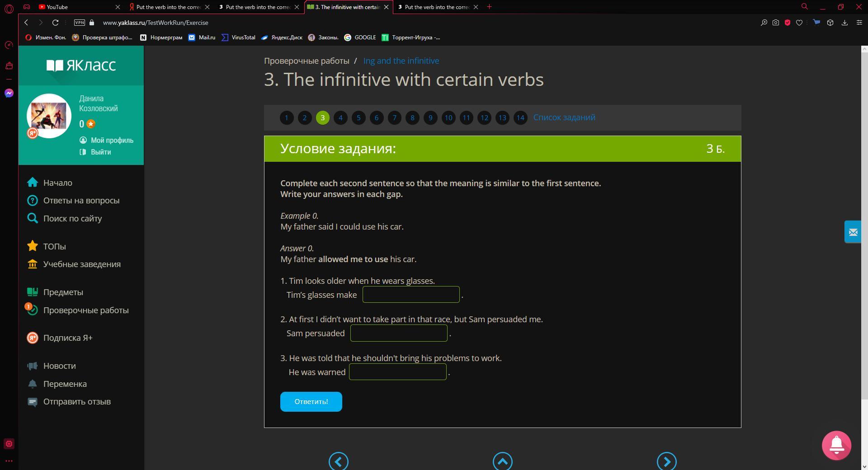868x470 pixels.
Task: Go to task number 4
Action: pos(340,118)
